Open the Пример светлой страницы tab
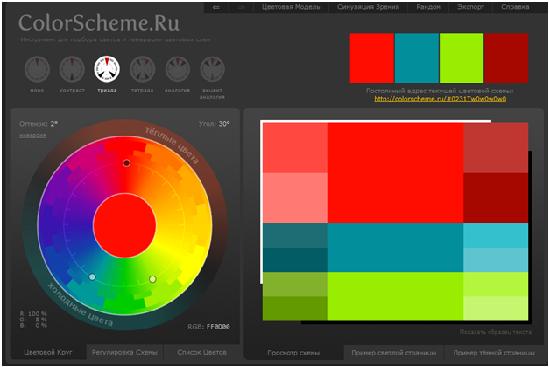The width and height of the screenshot is (549, 367). coord(394,353)
